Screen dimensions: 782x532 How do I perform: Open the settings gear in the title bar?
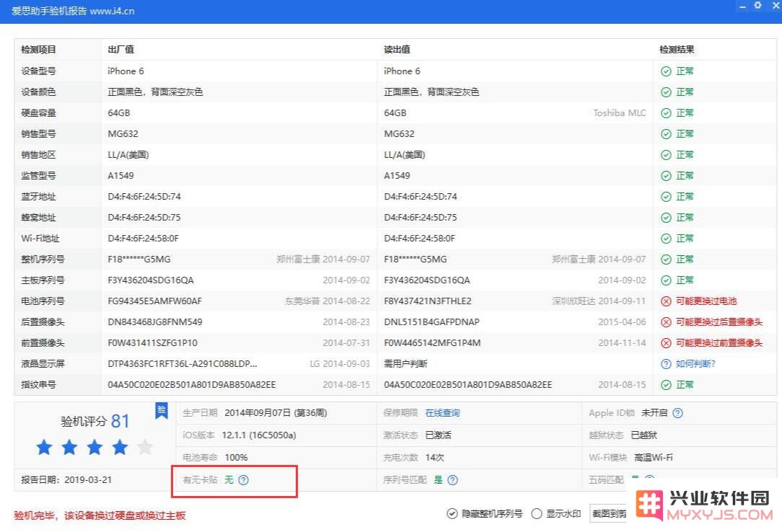(x=757, y=6)
